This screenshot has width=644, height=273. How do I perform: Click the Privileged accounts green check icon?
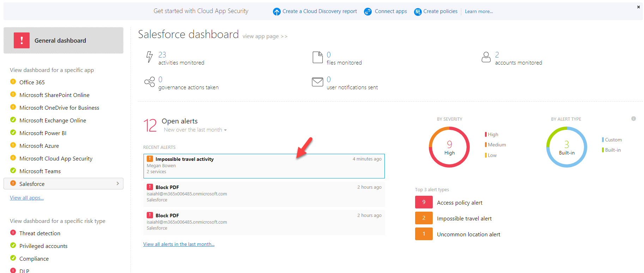13,245
